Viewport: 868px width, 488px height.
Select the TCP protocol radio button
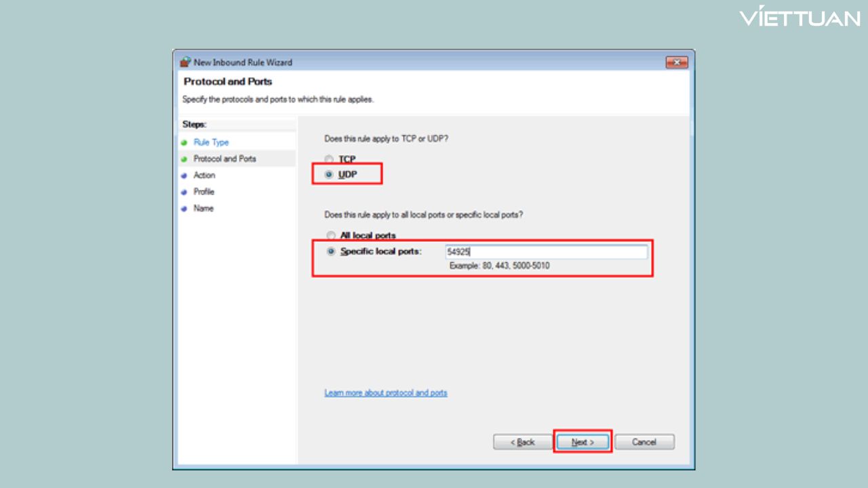[330, 159]
